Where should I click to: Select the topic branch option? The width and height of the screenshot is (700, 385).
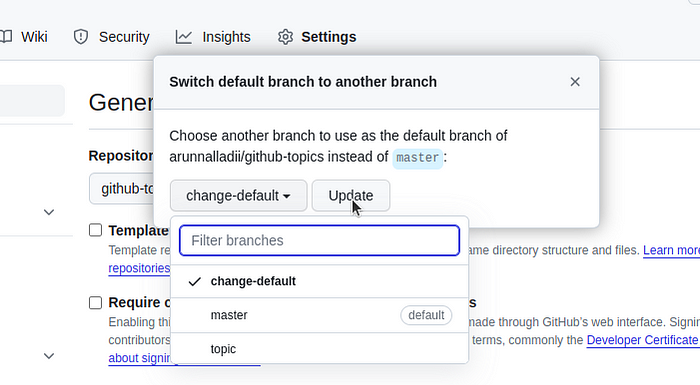click(320, 349)
